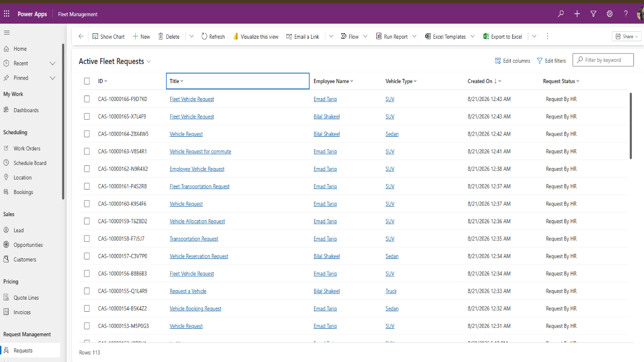Select row CAS-10000163-V8S4R1 checkbox
This screenshot has height=362, width=644.
87,151
